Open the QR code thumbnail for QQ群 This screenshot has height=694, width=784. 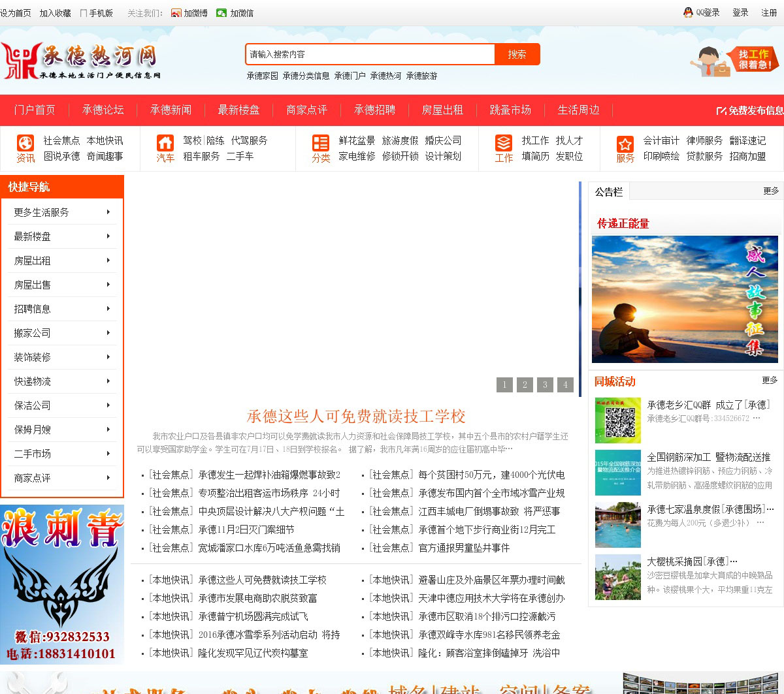tap(617, 420)
